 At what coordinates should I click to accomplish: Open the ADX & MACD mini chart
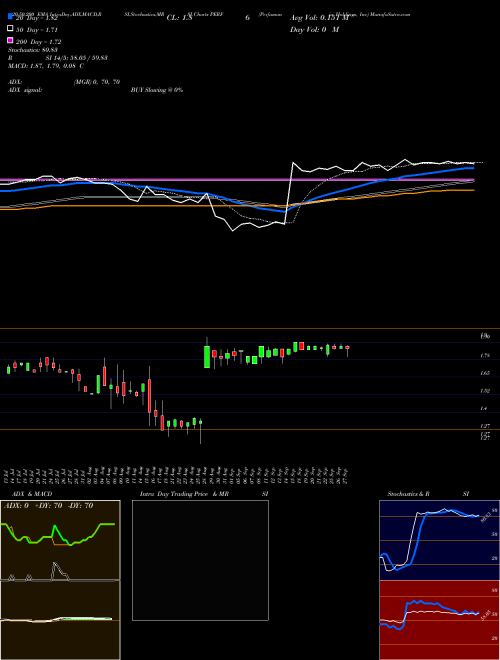tap(60, 580)
